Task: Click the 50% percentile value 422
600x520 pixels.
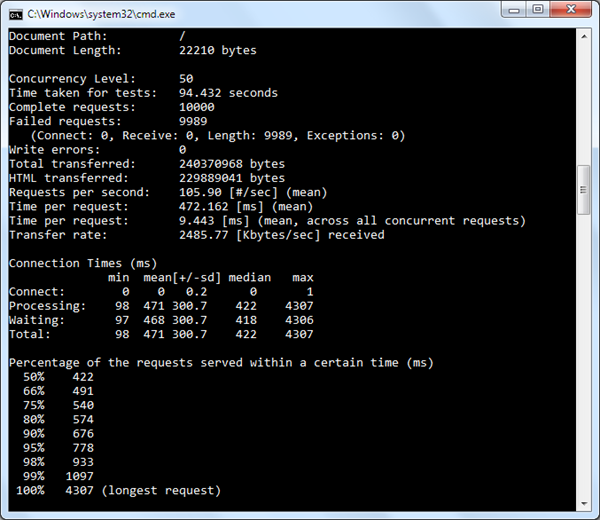Action: [83, 377]
